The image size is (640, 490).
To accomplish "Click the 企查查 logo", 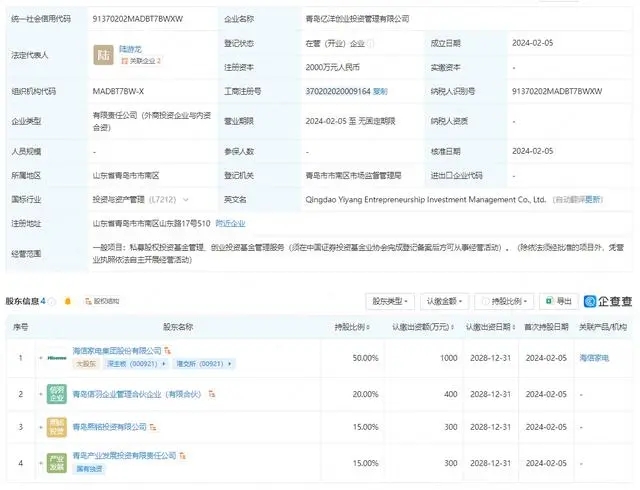I will 607,300.
